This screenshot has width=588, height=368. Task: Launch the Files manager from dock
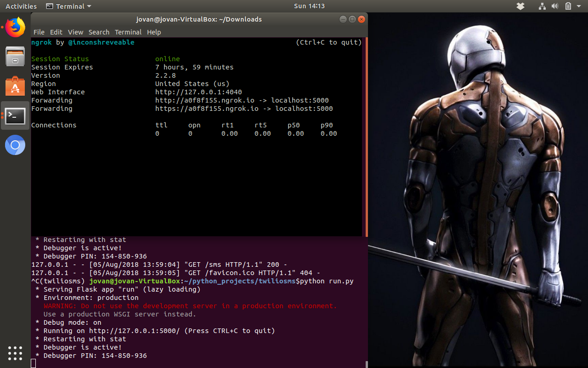15,57
